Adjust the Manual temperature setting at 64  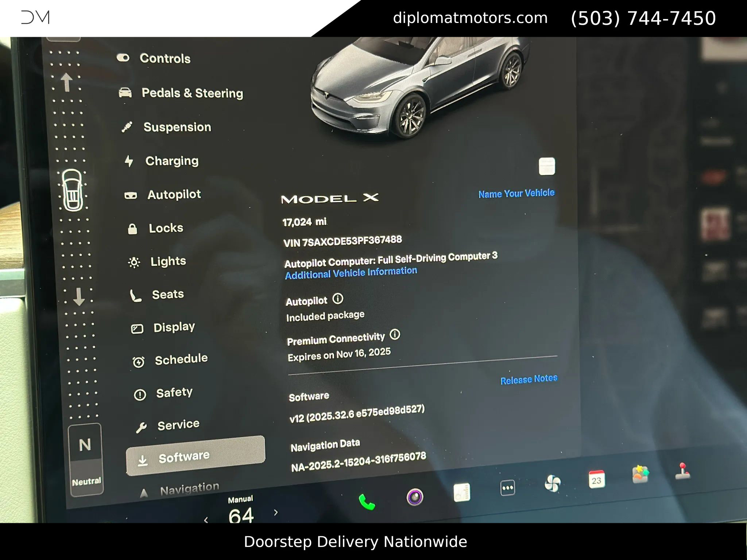coord(241,515)
